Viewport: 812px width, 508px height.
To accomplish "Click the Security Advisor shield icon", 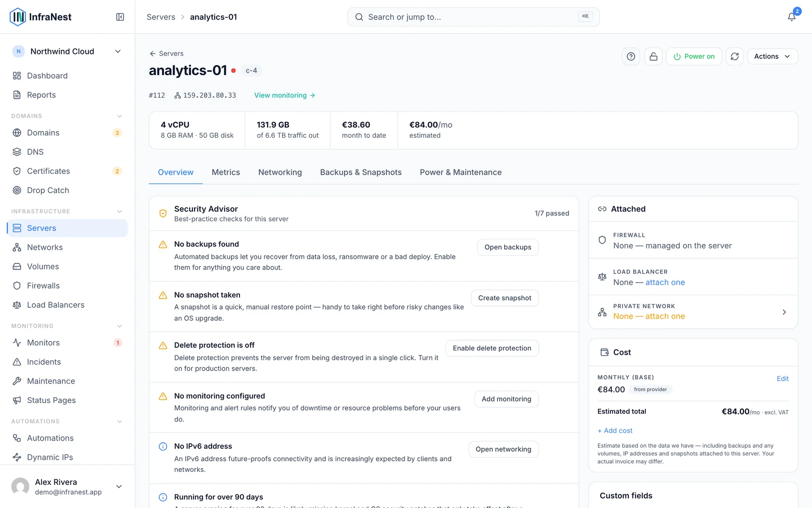I will [163, 213].
